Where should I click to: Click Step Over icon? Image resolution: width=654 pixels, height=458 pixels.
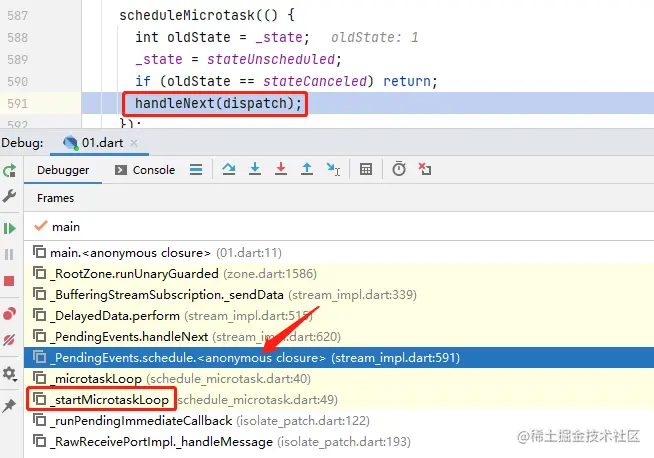[229, 169]
